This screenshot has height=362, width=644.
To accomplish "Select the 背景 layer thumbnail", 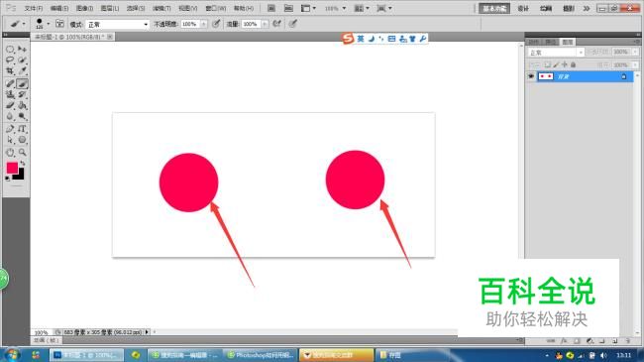I will pyautogui.click(x=546, y=76).
